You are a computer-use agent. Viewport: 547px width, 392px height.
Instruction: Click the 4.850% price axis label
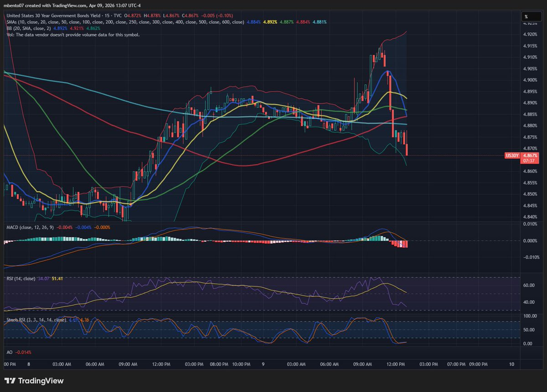[530, 194]
